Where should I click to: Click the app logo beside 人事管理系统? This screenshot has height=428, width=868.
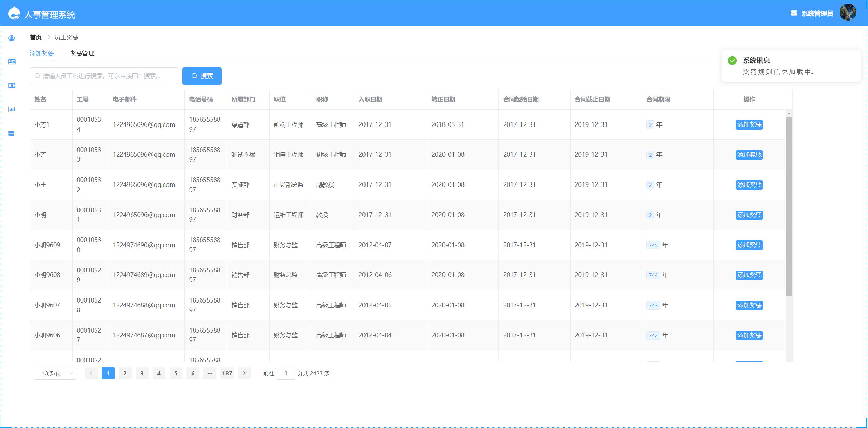(x=14, y=13)
